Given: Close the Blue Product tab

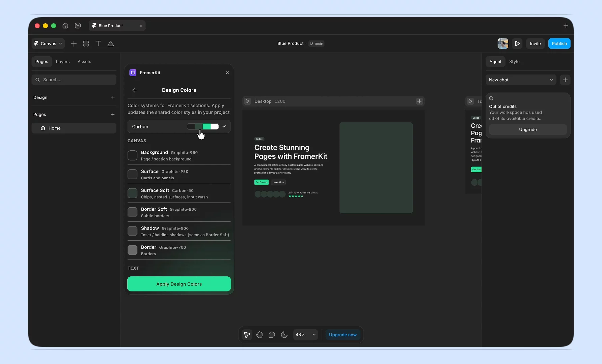Looking at the screenshot, I should coord(141,26).
